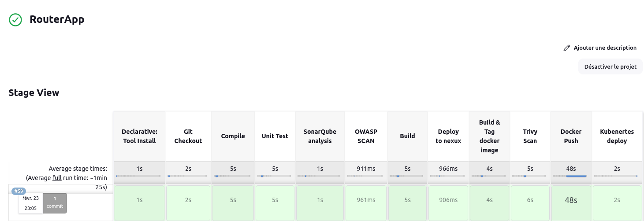644x221 pixels.
Task: Click the Désactiver le projet button
Action: (610, 67)
